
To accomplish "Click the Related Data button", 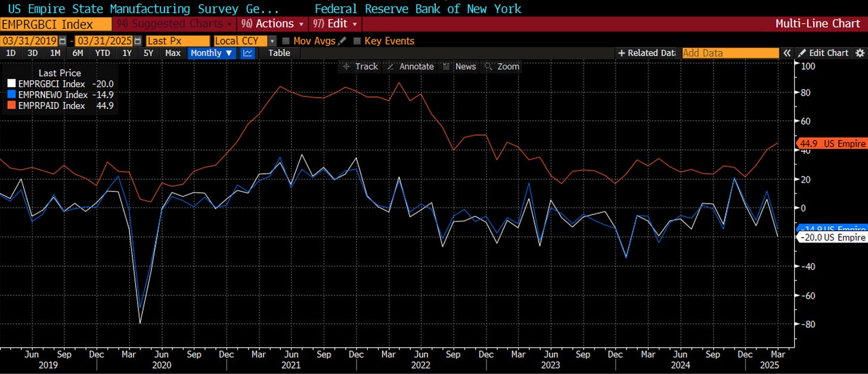I will 647,53.
